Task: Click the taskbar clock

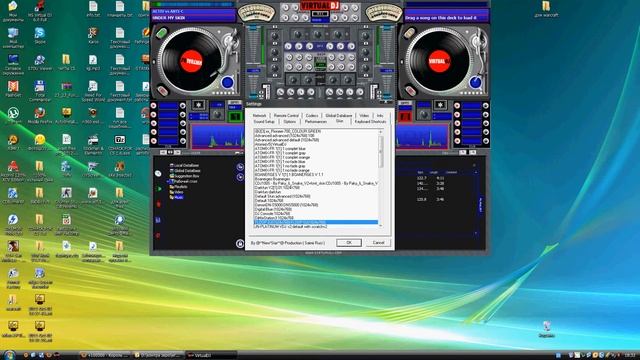Action: click(630, 355)
